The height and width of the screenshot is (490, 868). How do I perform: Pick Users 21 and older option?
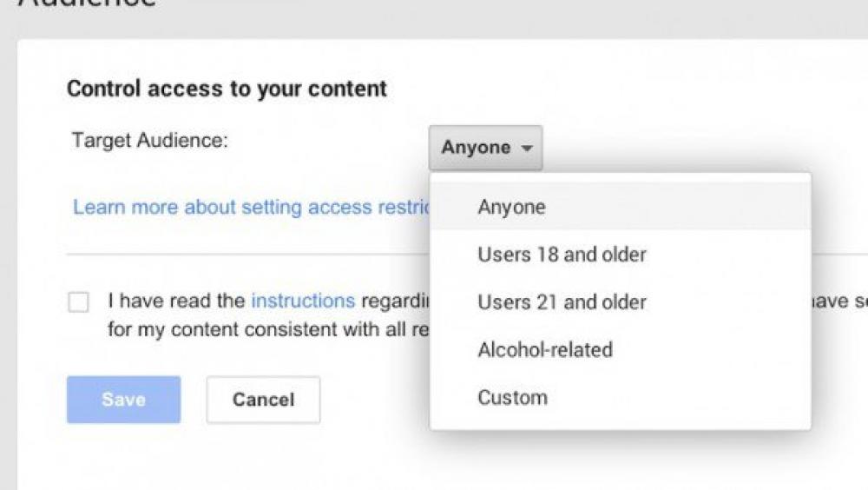pos(562,302)
